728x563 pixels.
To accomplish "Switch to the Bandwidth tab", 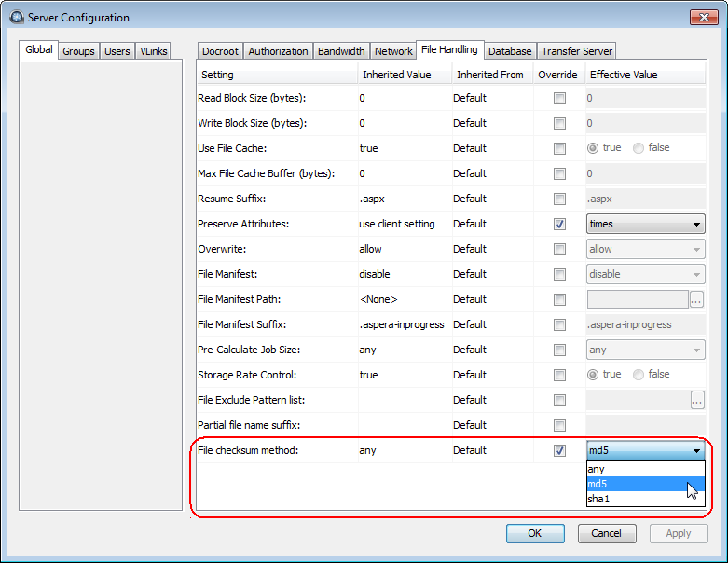I will tap(341, 51).
